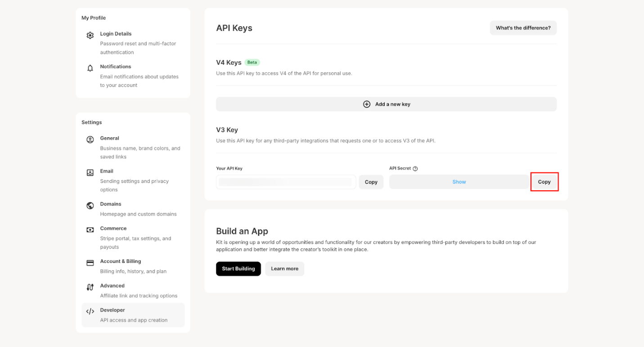Viewport: 644px width, 347px height.
Task: Click the Account & Billing card icon
Action: click(90, 262)
